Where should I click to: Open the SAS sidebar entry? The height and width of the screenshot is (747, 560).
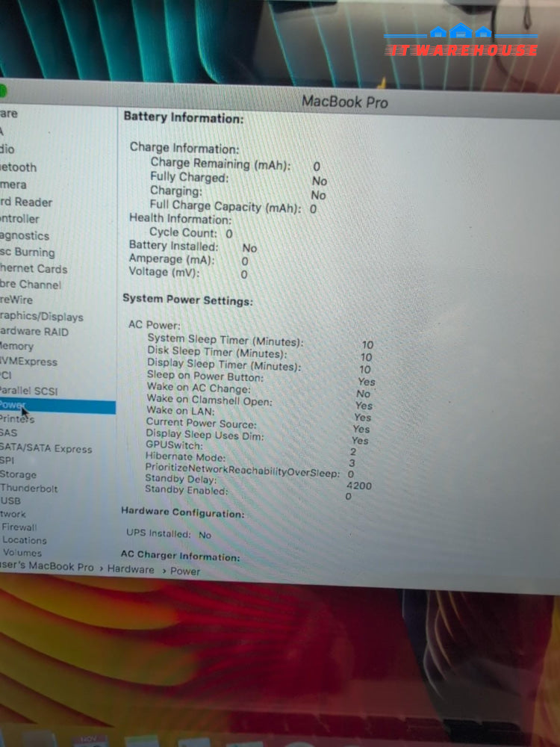(x=8, y=433)
